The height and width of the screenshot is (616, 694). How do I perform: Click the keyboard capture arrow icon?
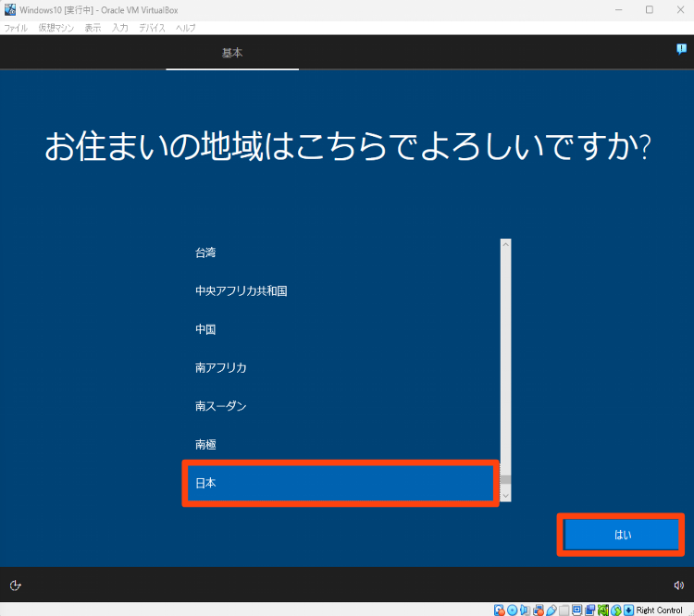coord(628,610)
